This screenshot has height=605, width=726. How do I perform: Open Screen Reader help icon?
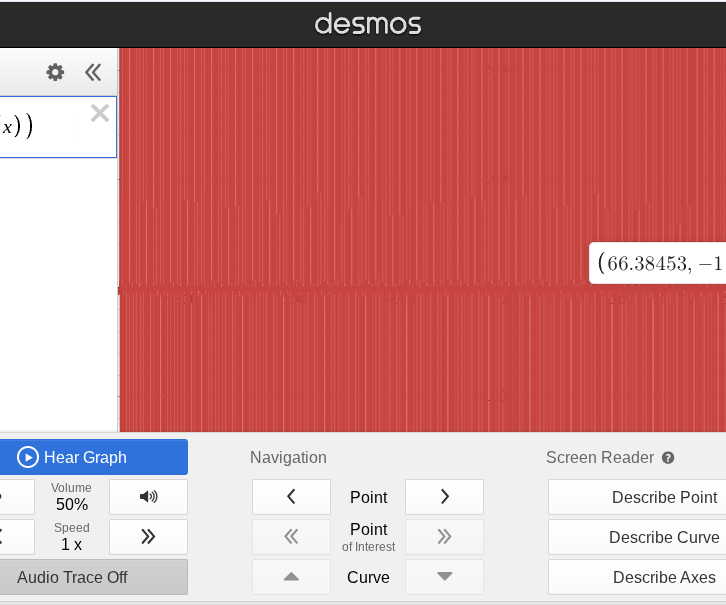tap(668, 458)
